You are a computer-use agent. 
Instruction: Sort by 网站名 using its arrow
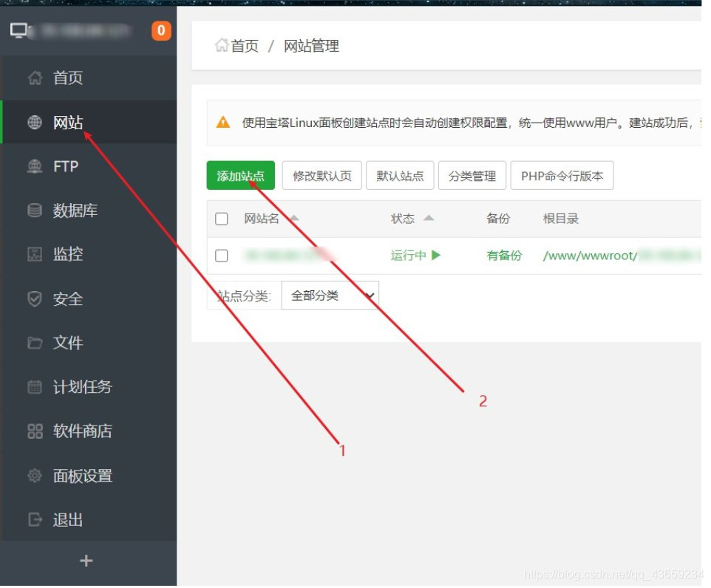click(x=294, y=218)
